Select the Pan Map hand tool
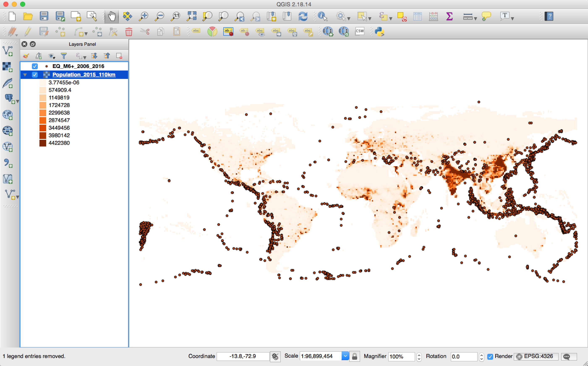Viewport: 588px width, 366px height. [112, 16]
